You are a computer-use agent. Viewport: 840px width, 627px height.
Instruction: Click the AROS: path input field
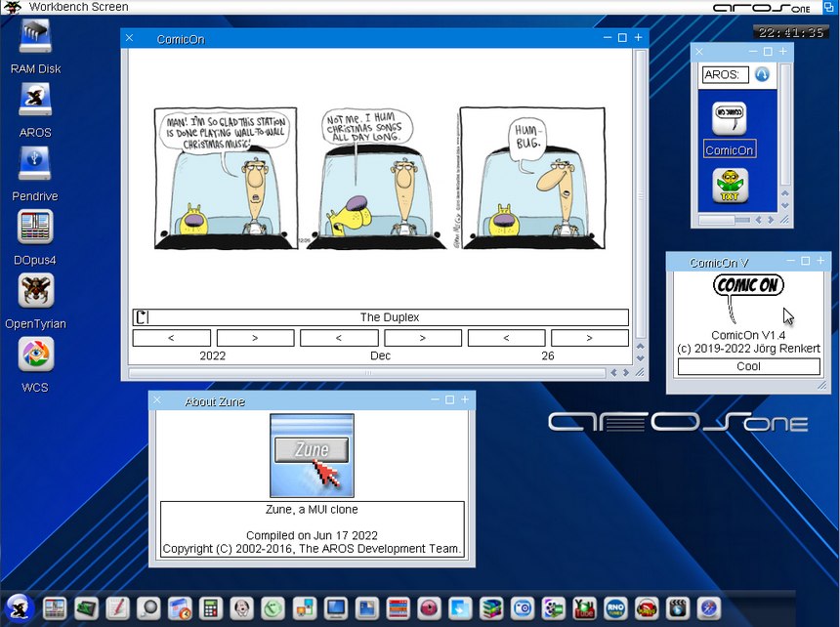(x=725, y=75)
